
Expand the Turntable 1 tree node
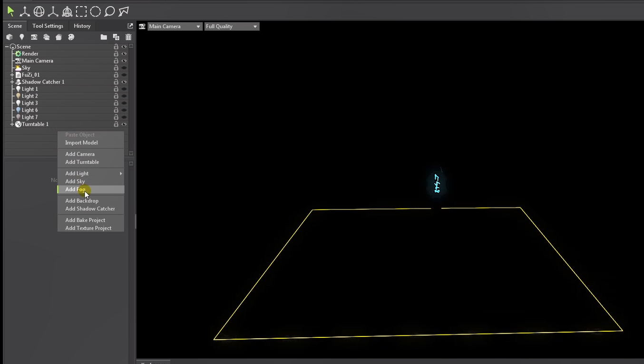pyautogui.click(x=12, y=125)
